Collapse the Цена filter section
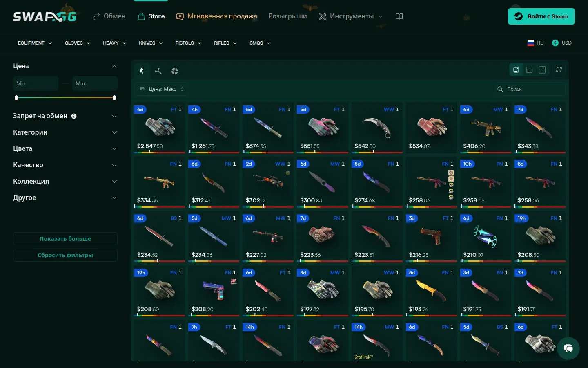588x368 pixels. pyautogui.click(x=65, y=66)
